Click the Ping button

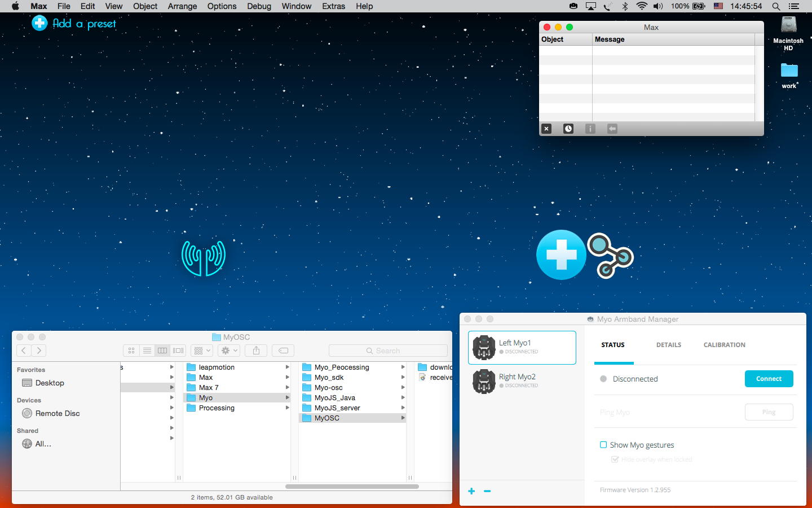click(769, 412)
